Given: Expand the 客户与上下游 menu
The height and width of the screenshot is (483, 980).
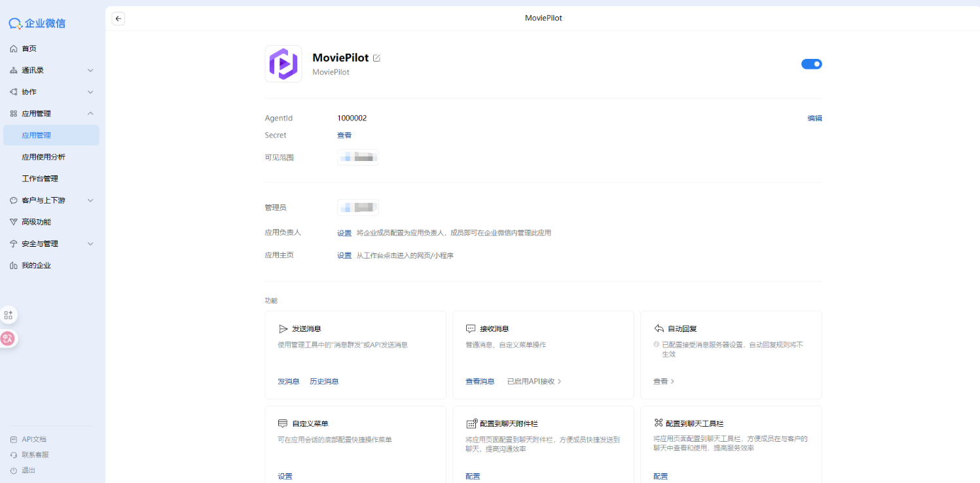Looking at the screenshot, I should [x=52, y=200].
